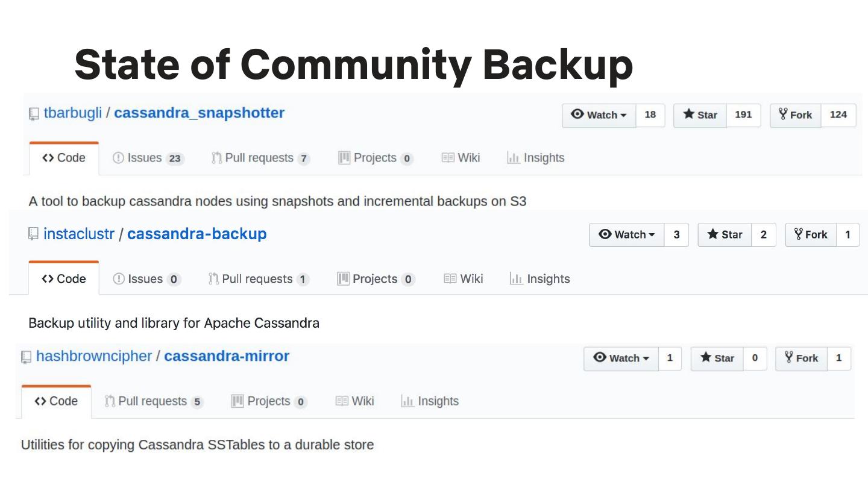
Task: Open Insights tab of cassandra-backup
Action: 539,279
